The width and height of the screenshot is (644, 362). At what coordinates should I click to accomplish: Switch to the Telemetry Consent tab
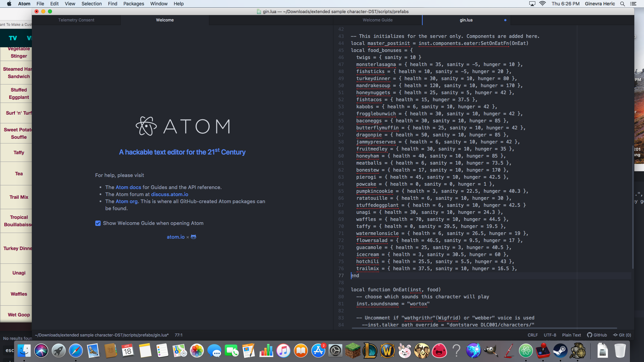click(76, 20)
